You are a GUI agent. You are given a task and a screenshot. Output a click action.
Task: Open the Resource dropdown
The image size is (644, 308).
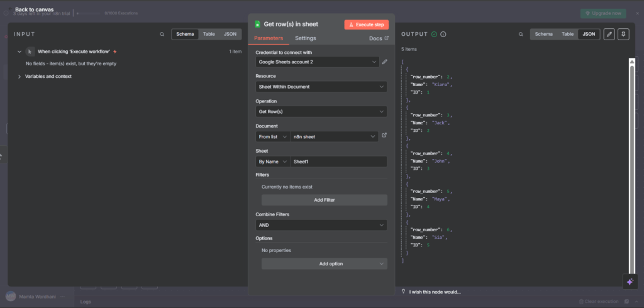[321, 87]
